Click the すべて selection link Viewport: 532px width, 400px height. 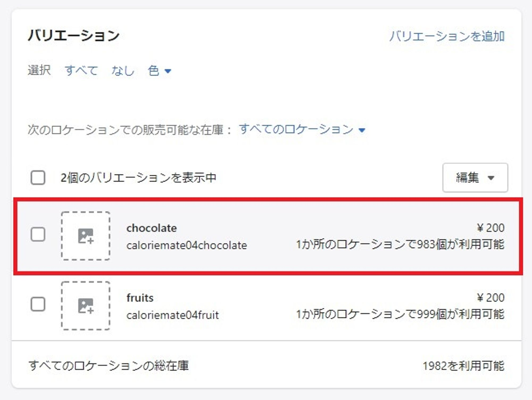pyautogui.click(x=81, y=71)
